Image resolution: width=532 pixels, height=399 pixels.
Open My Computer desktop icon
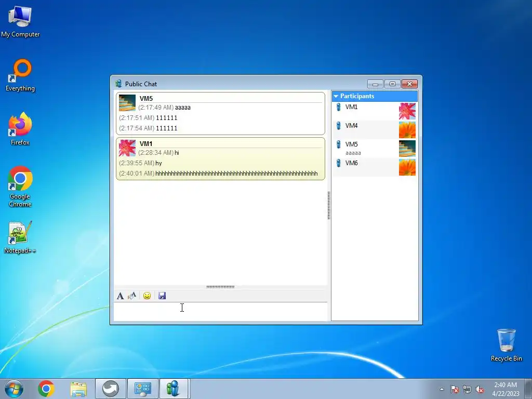tap(20, 21)
